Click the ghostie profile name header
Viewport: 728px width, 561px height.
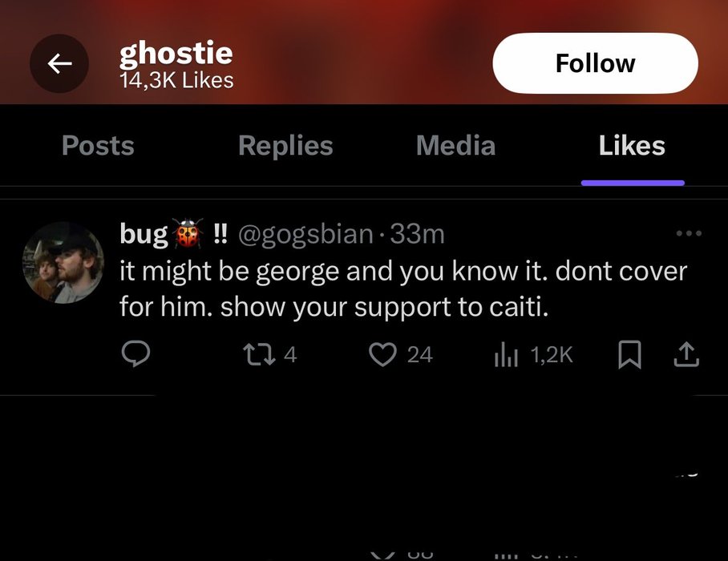[x=176, y=53]
